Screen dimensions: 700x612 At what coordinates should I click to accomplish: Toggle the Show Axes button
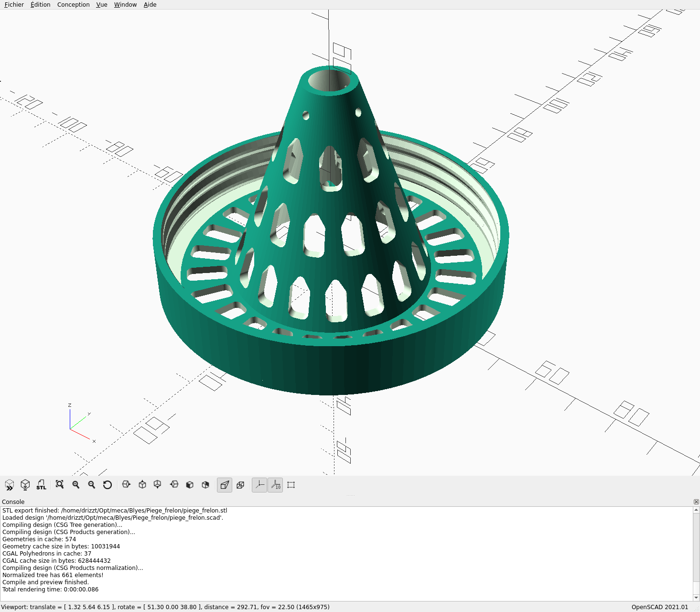[259, 485]
